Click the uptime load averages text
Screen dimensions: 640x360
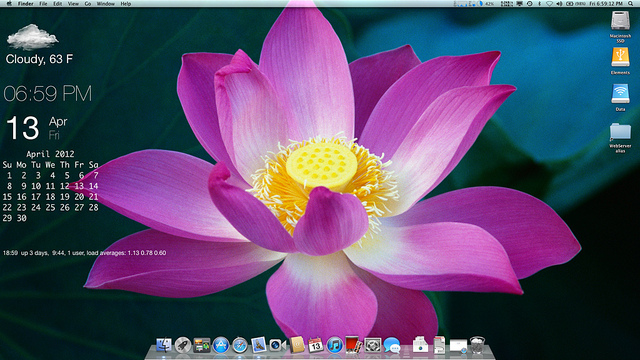click(84, 253)
